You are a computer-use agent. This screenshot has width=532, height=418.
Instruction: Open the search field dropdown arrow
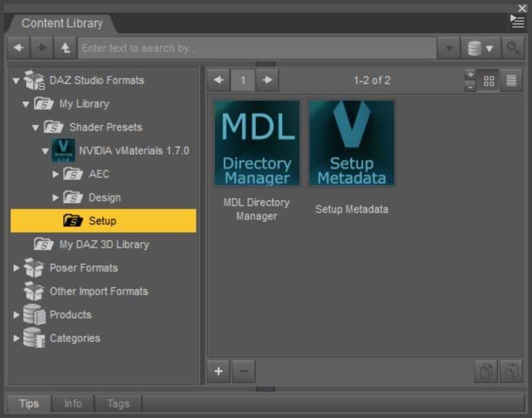click(x=449, y=46)
